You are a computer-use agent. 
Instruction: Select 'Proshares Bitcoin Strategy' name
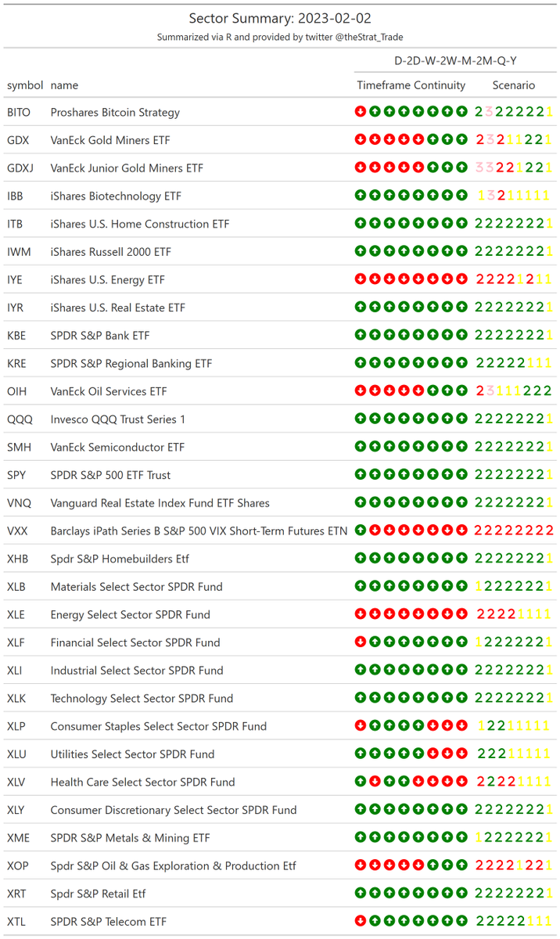click(x=115, y=112)
